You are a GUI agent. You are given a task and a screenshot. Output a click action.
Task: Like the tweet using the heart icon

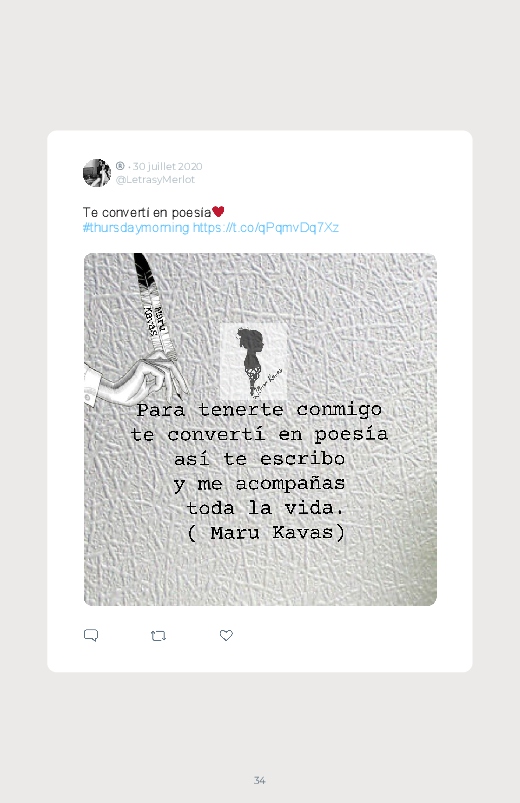tap(226, 635)
